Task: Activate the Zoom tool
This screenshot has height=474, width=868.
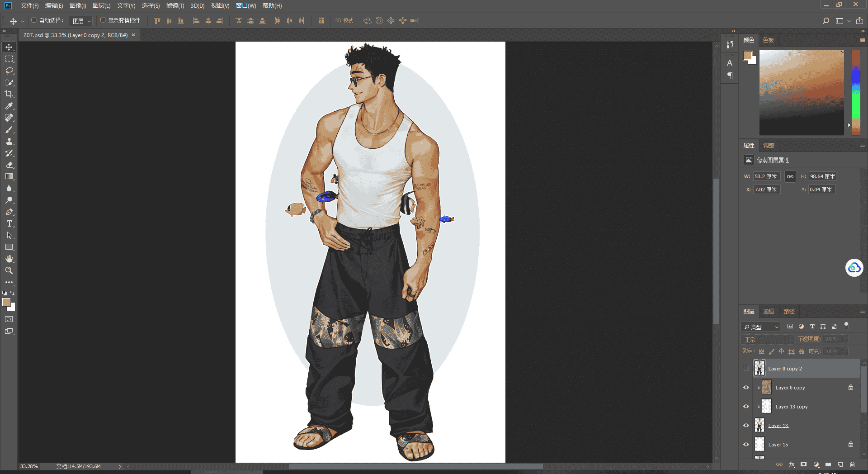Action: pyautogui.click(x=9, y=270)
